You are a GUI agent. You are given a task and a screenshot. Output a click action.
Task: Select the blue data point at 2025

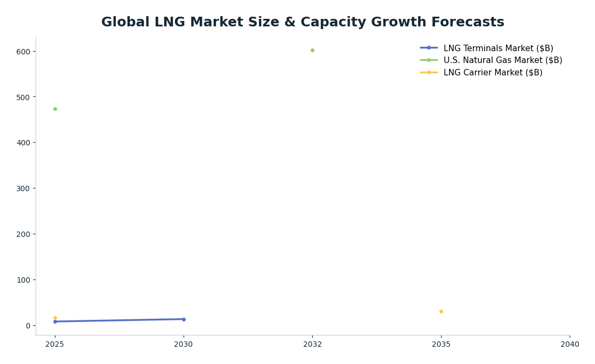[x=55, y=322]
